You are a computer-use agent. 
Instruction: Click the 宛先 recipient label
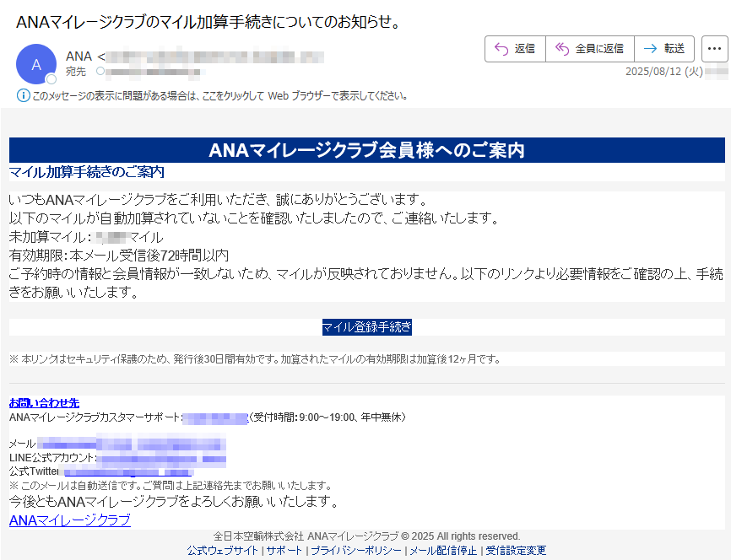click(75, 72)
